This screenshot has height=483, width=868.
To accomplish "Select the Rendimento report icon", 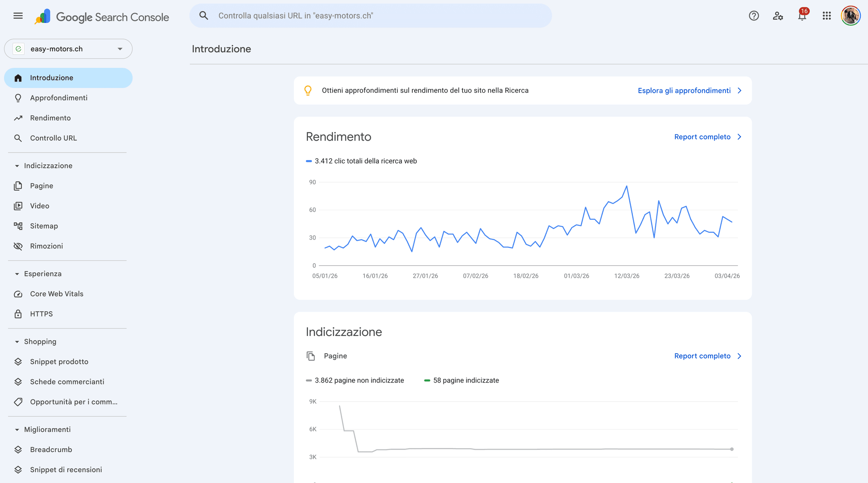I will point(18,118).
